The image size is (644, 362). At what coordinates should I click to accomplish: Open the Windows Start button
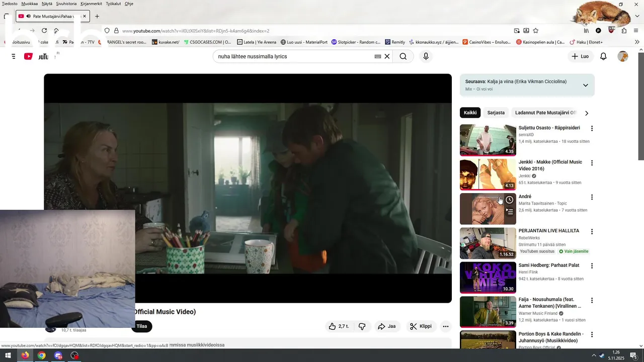point(8,355)
